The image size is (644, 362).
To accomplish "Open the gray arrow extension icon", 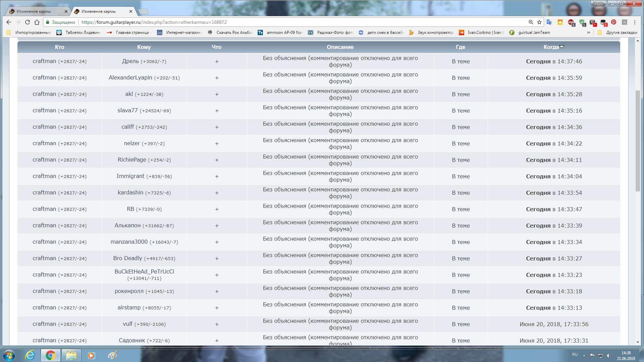I will pos(624,22).
